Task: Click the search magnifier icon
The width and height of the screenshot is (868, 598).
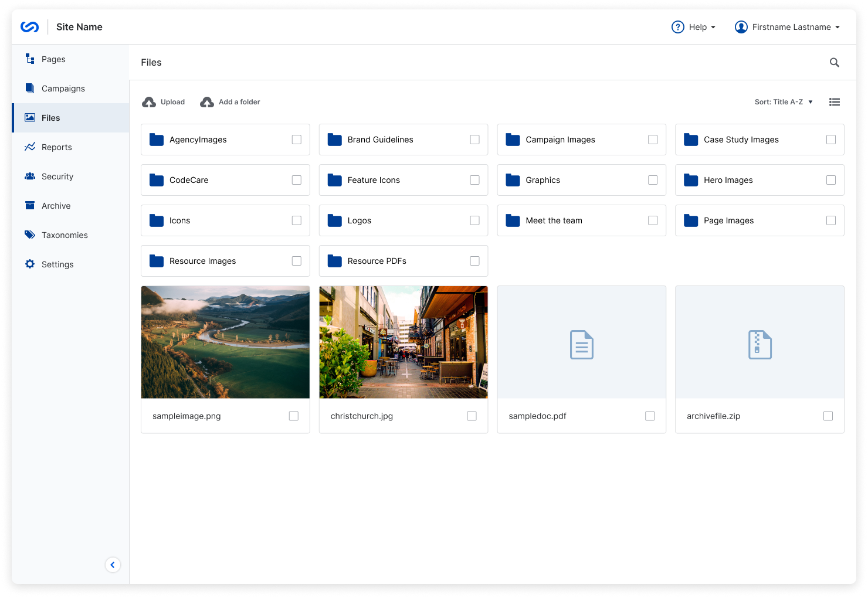Action: click(x=834, y=63)
